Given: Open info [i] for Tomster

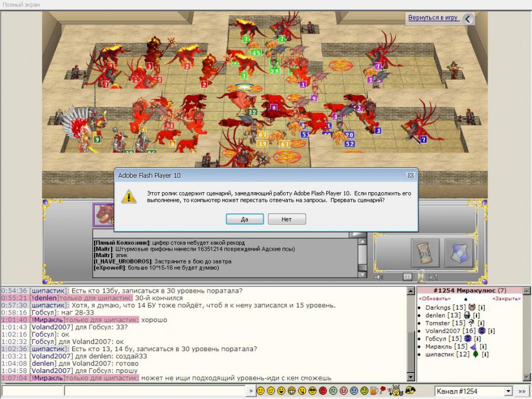Looking at the screenshot, I should click(481, 323).
